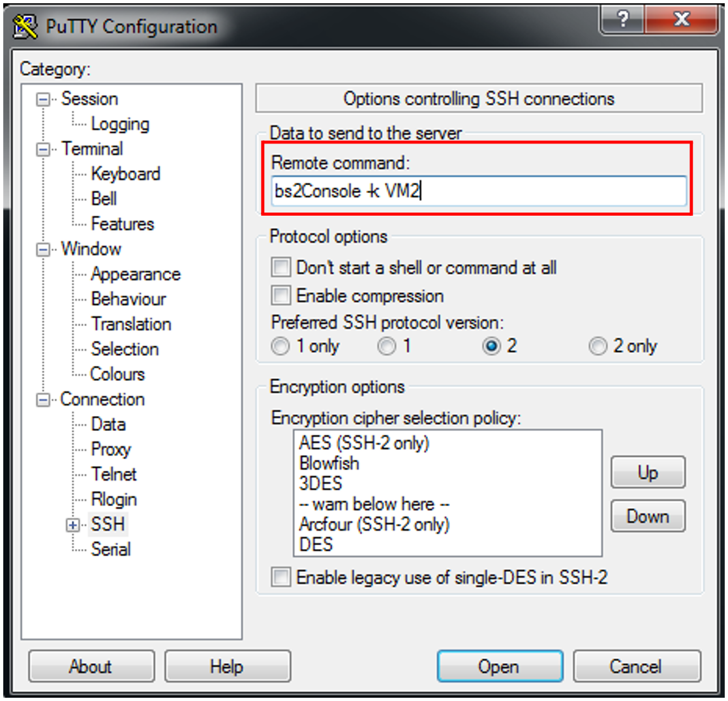Open the Features category
This screenshot has height=701, width=728.
(x=123, y=224)
